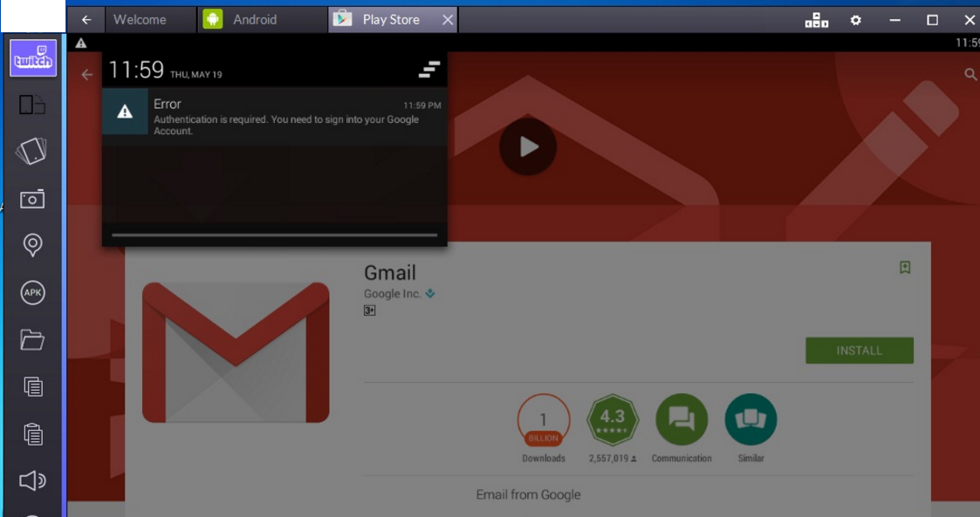Click the green INSTALL button
The image size is (980, 517).
[x=859, y=350]
